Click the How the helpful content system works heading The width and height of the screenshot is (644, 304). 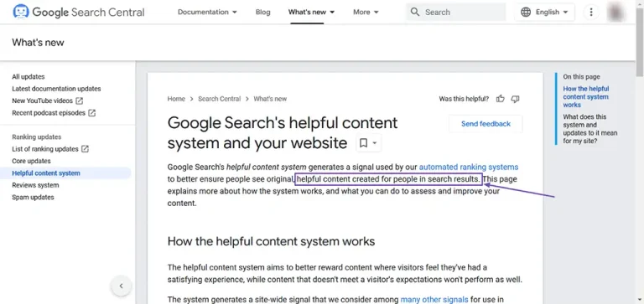271,241
